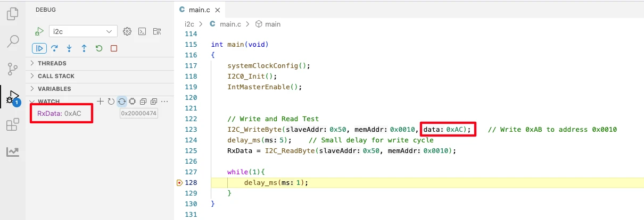Click the Step Out debug button
The image size is (644, 220).
coord(84,48)
